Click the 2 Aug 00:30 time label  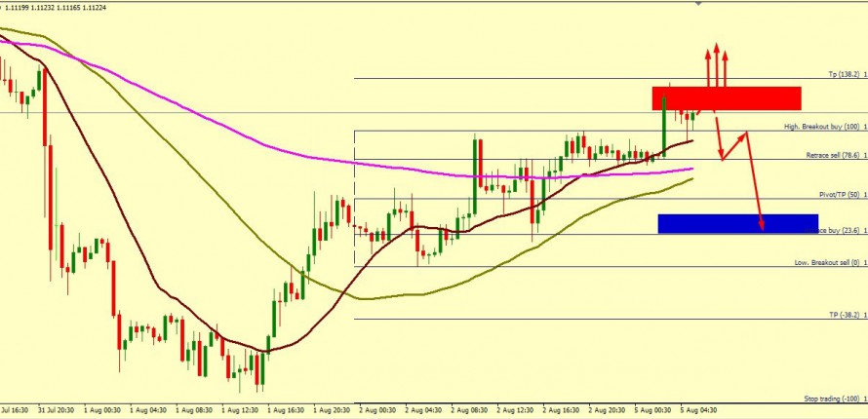pyautogui.click(x=378, y=412)
